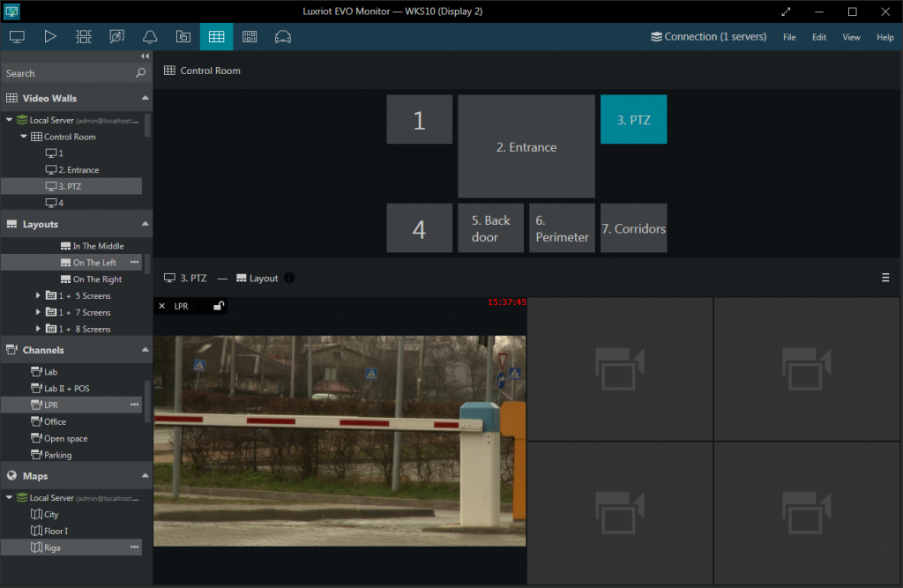Collapse the sidebar with double-arrow icon
The width and height of the screenshot is (903, 588).
pos(145,56)
